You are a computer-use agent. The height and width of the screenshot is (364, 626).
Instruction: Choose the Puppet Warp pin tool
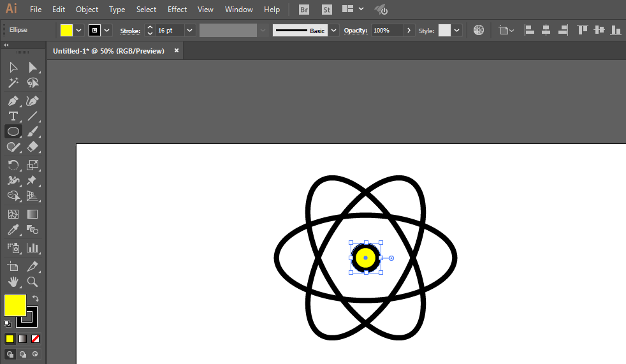click(x=33, y=180)
